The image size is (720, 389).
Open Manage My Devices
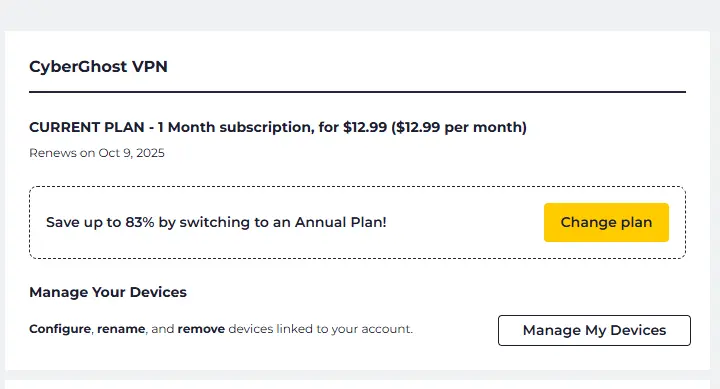coord(594,330)
